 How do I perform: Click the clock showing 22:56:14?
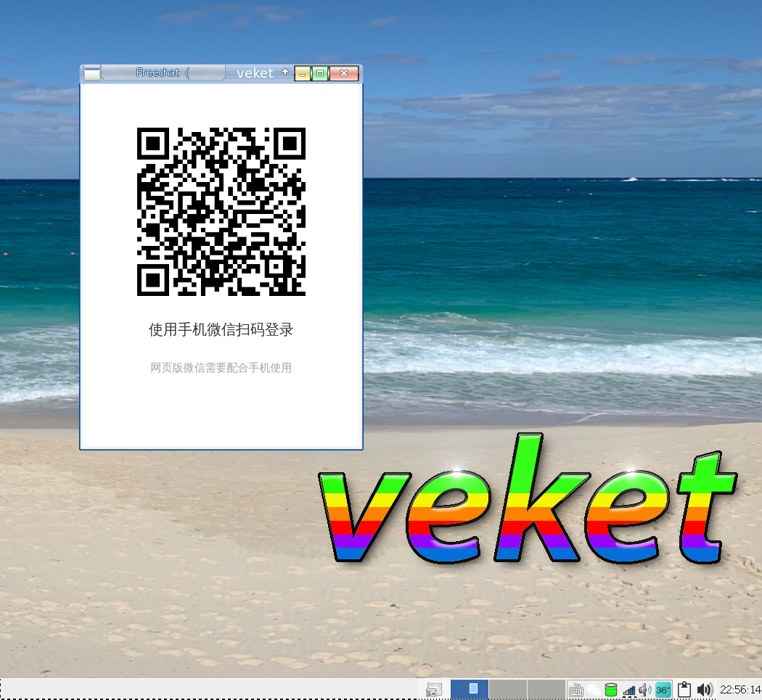point(740,690)
